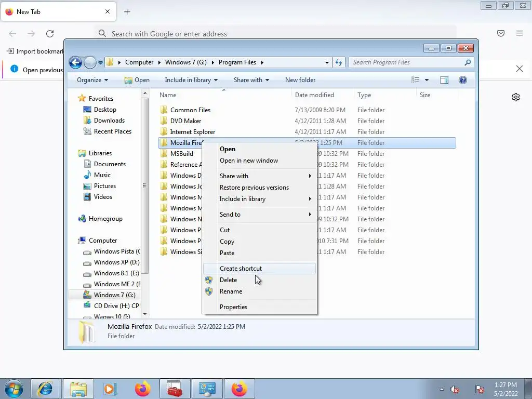The height and width of the screenshot is (399, 532).
Task: Expand Include in library toolbar dropdown
Action: coord(191,80)
